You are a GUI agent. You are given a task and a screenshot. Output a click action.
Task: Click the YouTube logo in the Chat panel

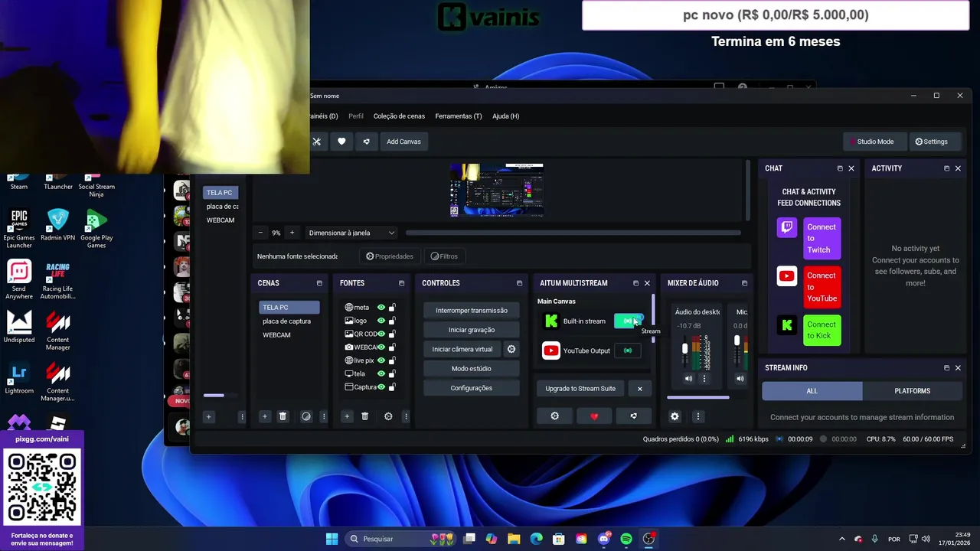click(x=787, y=276)
